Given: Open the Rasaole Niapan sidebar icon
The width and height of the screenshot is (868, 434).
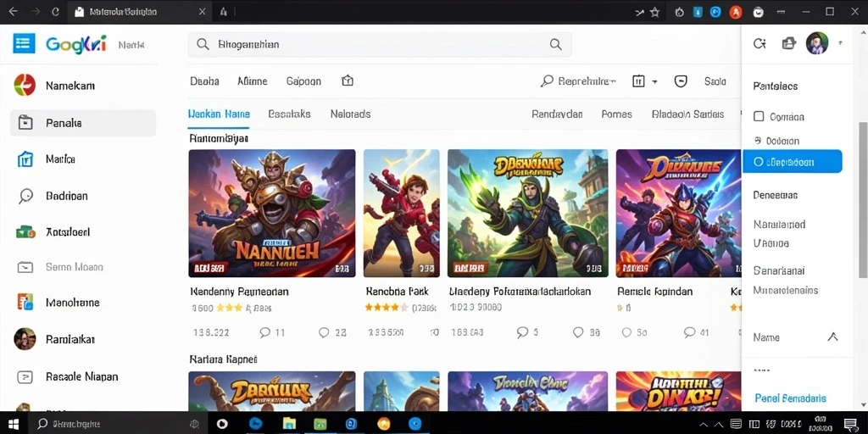Looking at the screenshot, I should [25, 377].
